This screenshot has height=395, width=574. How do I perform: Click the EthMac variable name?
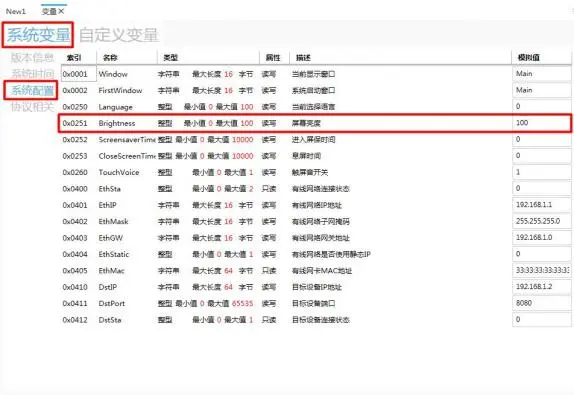(x=111, y=271)
